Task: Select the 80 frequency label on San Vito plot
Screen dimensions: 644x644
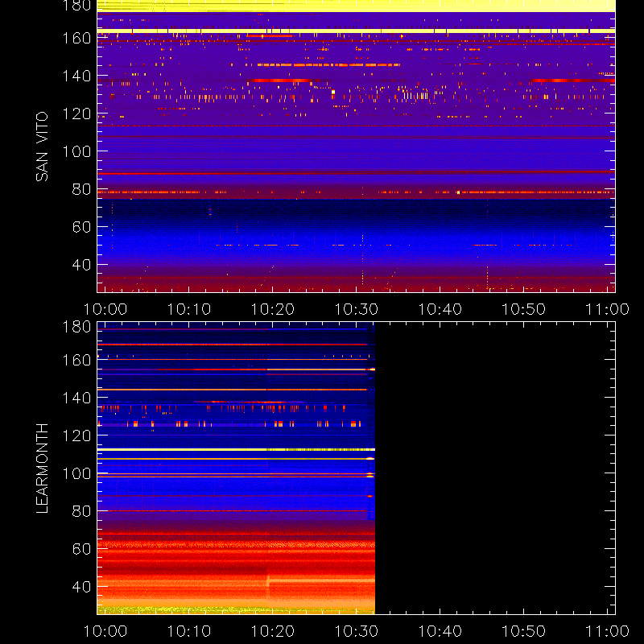Action: 81,189
